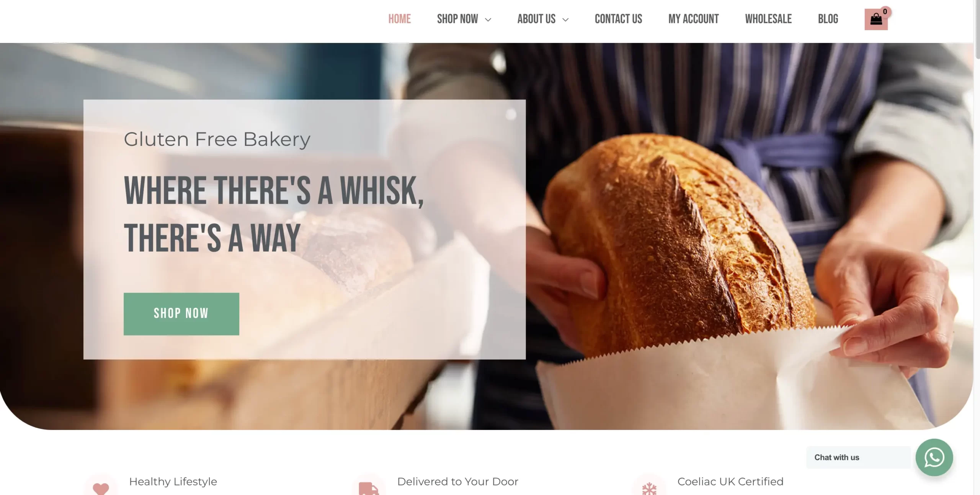Click the page vertical scrollbar
The width and height of the screenshot is (980, 495).
click(977, 247)
